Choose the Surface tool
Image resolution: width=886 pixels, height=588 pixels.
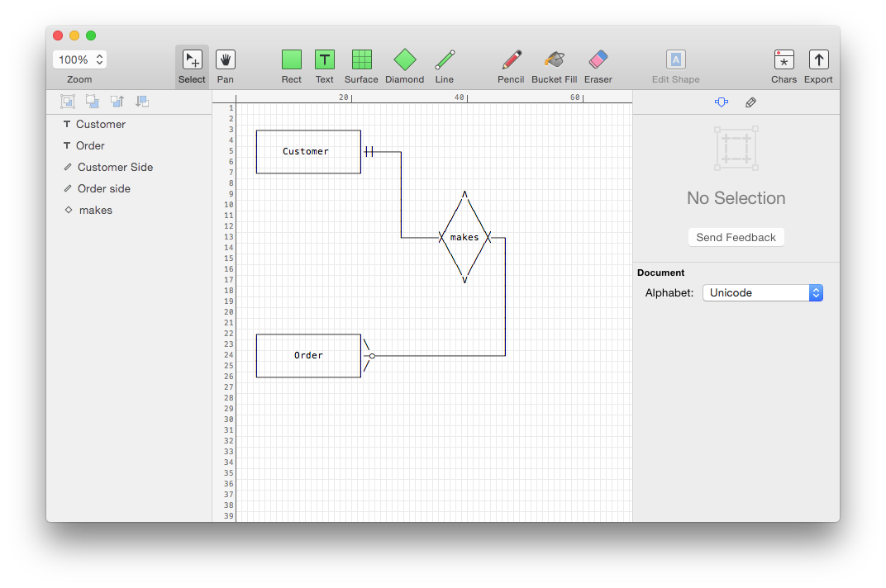(361, 60)
